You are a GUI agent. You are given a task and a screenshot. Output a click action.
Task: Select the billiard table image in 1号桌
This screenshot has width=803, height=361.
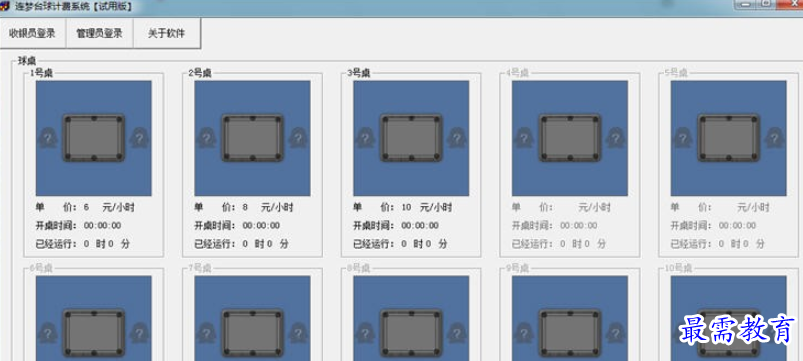[94, 138]
